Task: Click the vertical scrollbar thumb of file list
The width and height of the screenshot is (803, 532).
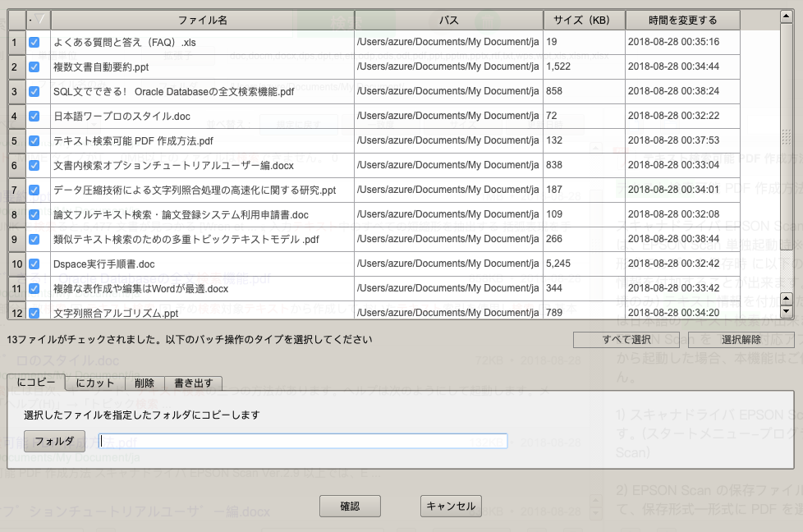Action: (x=786, y=135)
